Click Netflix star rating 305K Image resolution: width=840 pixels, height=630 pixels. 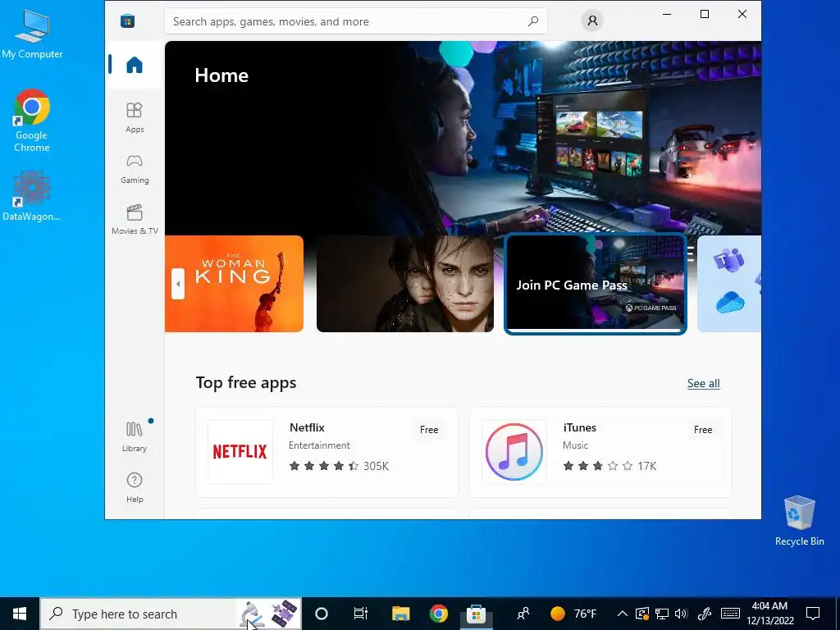[x=339, y=466]
